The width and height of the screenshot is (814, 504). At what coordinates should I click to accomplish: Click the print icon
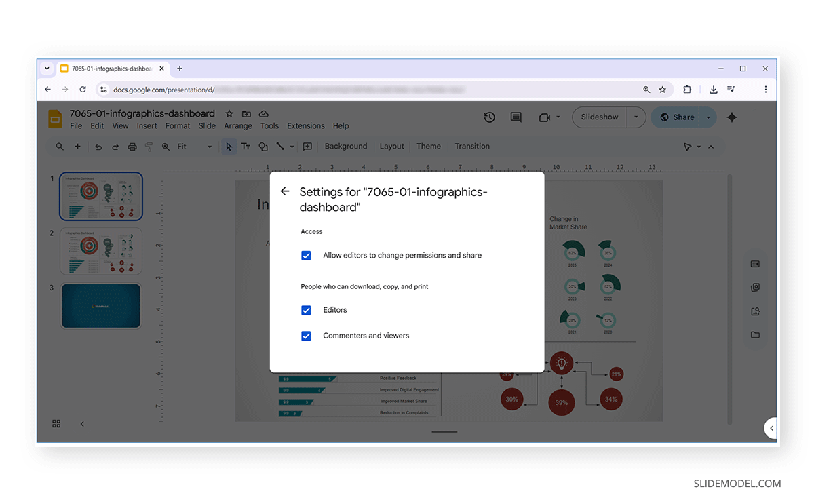[x=132, y=146]
